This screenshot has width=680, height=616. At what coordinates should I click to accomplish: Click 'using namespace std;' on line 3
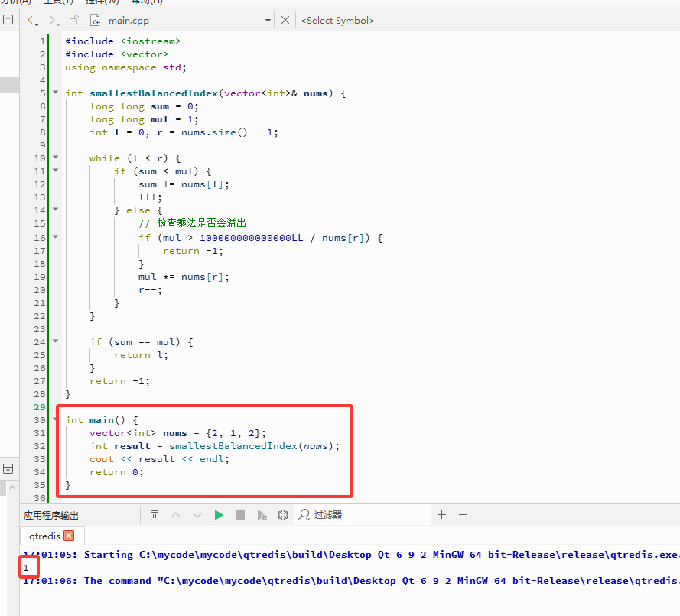coord(125,67)
